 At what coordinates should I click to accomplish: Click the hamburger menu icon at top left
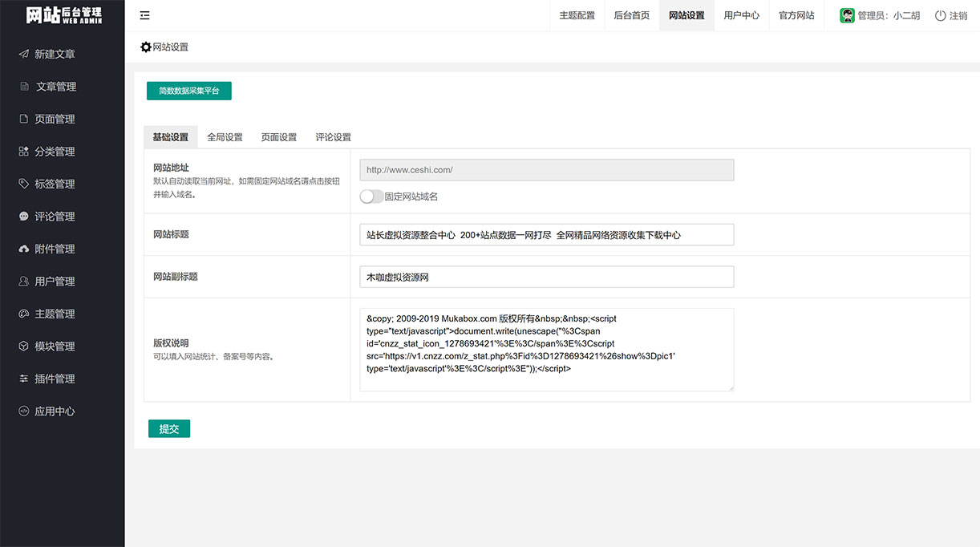pos(144,14)
